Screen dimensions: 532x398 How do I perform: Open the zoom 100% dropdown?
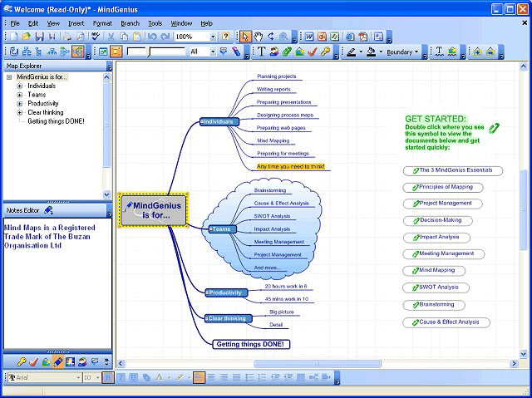pyautogui.click(x=213, y=37)
